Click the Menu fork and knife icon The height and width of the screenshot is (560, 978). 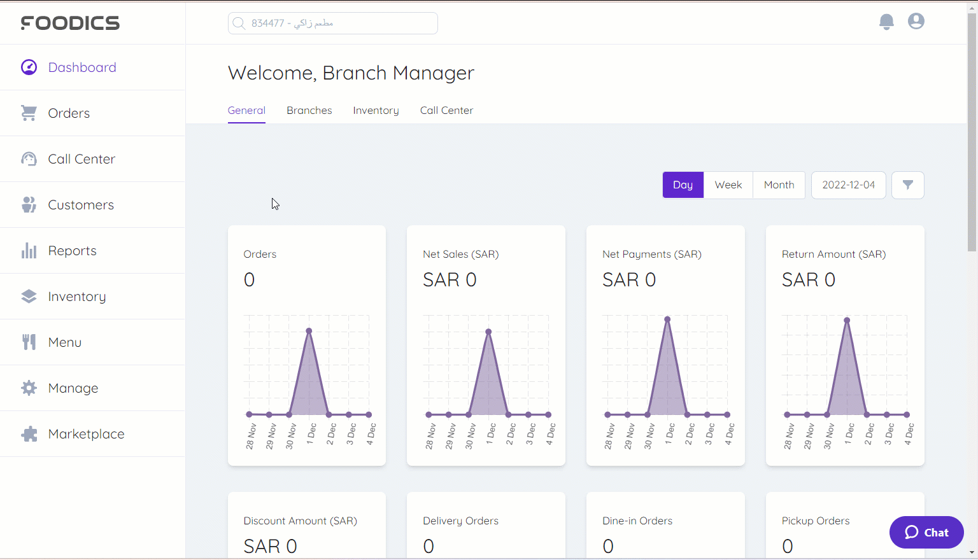(x=29, y=342)
